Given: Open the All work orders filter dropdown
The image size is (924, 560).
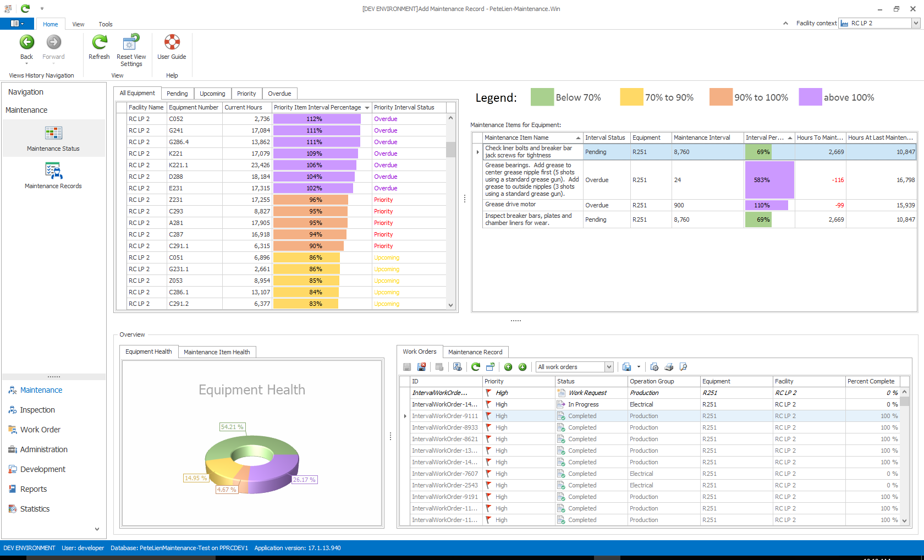Looking at the screenshot, I should pos(609,367).
